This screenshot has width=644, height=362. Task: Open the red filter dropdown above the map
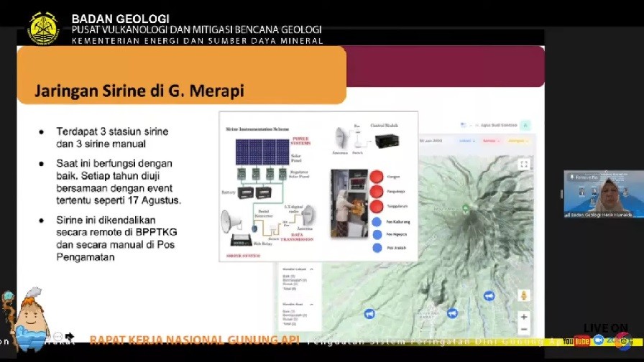tap(491, 141)
